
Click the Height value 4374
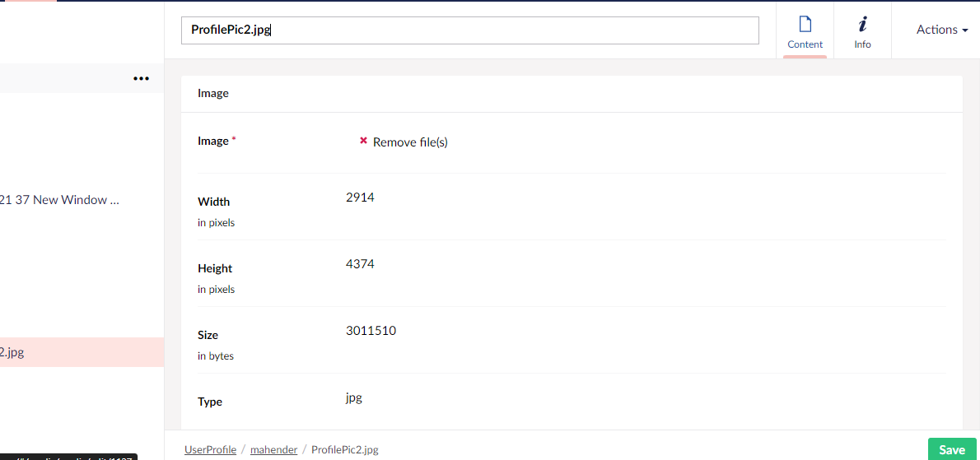(x=359, y=264)
